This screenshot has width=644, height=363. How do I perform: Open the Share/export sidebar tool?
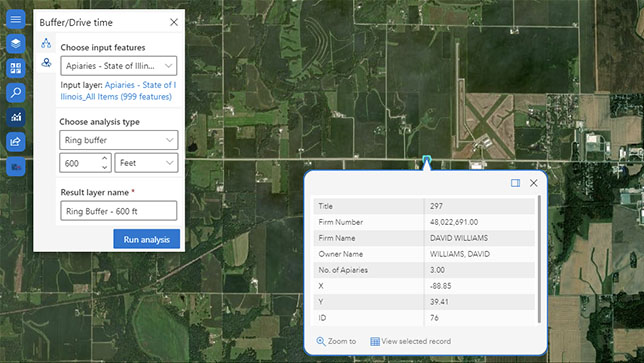(16, 142)
